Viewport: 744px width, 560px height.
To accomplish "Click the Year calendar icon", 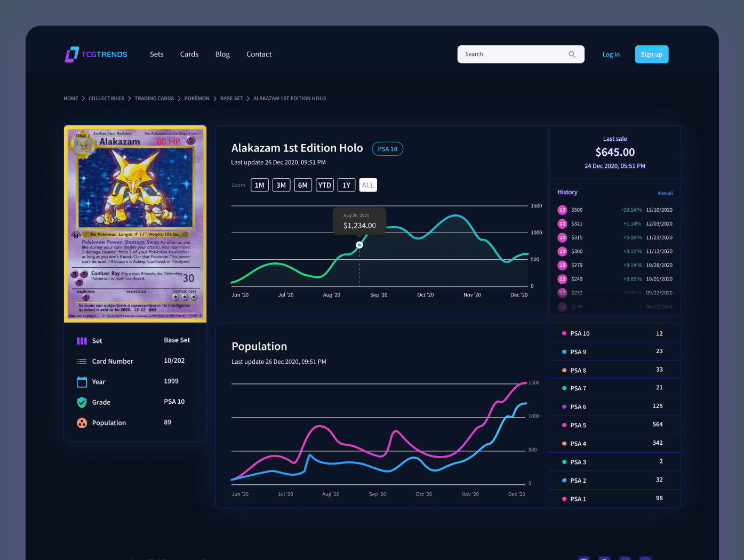I will coord(82,382).
